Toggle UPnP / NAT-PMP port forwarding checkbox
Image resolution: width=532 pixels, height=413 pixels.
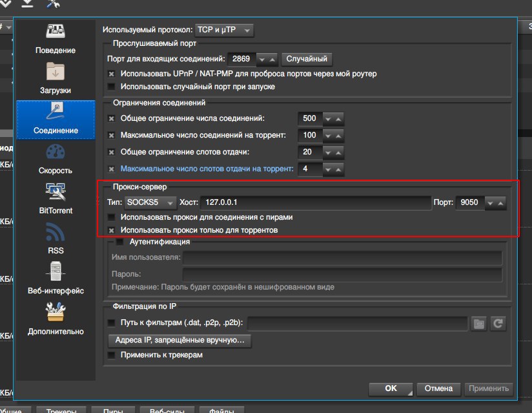tap(111, 74)
